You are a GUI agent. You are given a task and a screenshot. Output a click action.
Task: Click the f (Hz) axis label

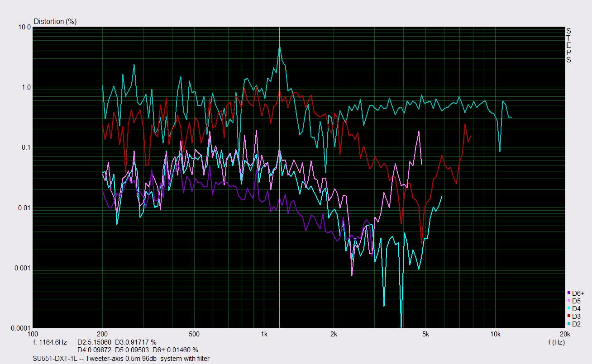click(x=556, y=342)
